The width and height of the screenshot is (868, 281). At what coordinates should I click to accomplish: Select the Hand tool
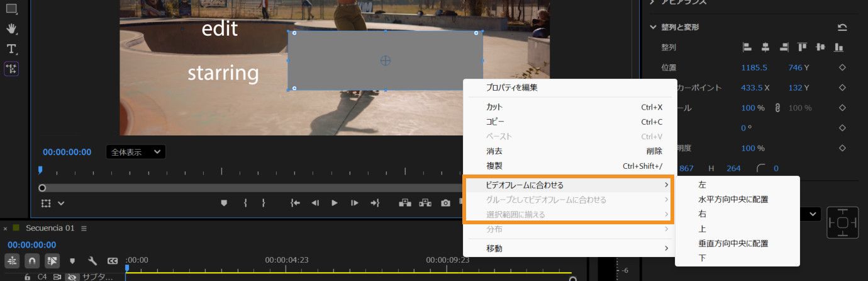coord(11,29)
